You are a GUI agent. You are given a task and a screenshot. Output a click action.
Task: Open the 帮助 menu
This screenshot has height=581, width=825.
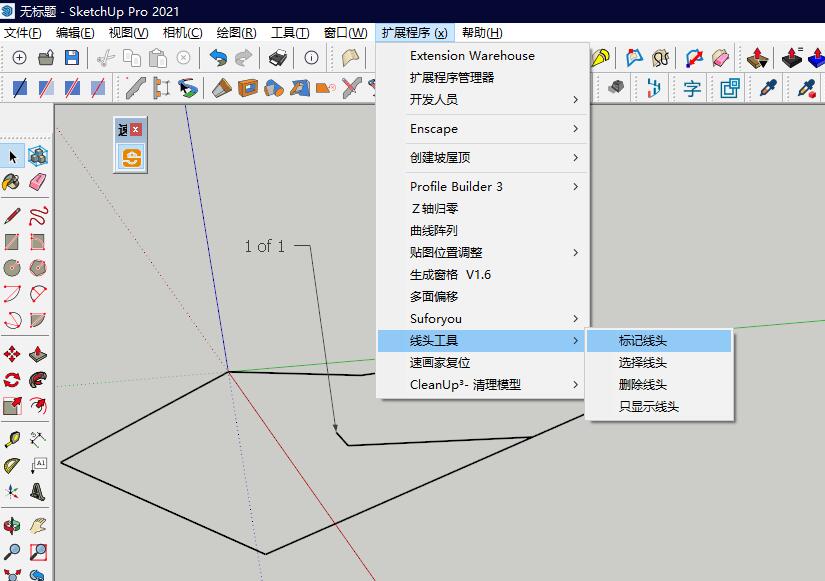[481, 32]
